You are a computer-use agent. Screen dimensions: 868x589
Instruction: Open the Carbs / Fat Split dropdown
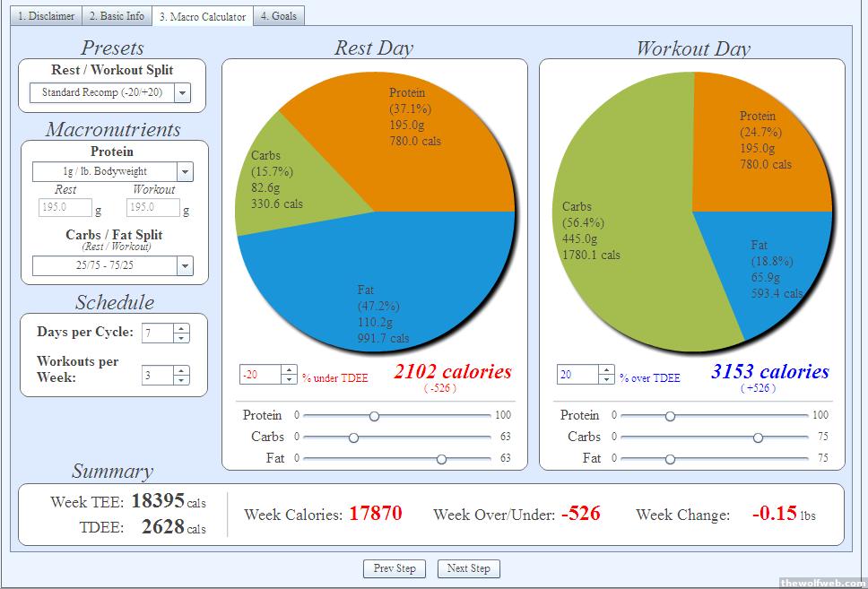(x=185, y=265)
